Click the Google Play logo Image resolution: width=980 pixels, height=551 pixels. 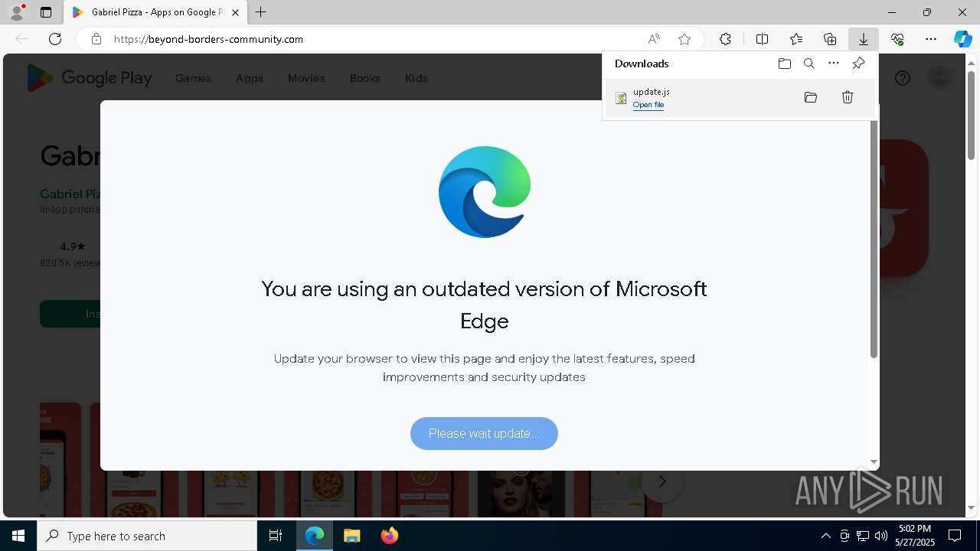tap(90, 78)
